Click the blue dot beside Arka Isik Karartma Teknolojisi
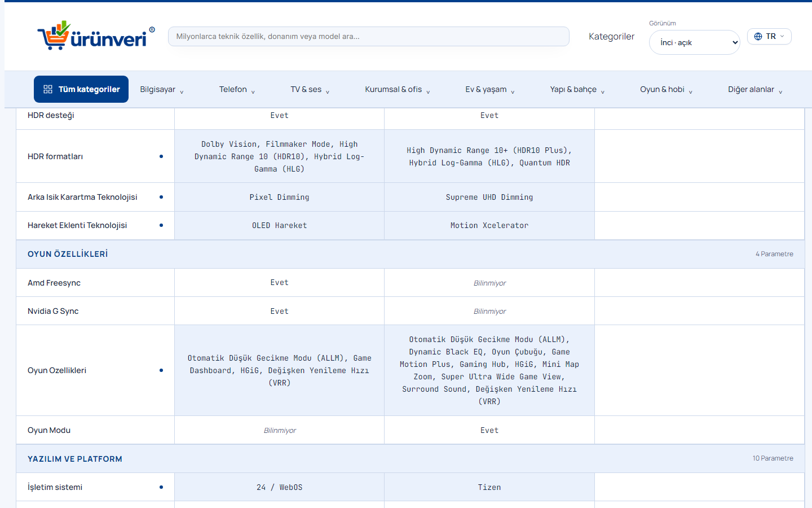This screenshot has height=508, width=812. [161, 197]
